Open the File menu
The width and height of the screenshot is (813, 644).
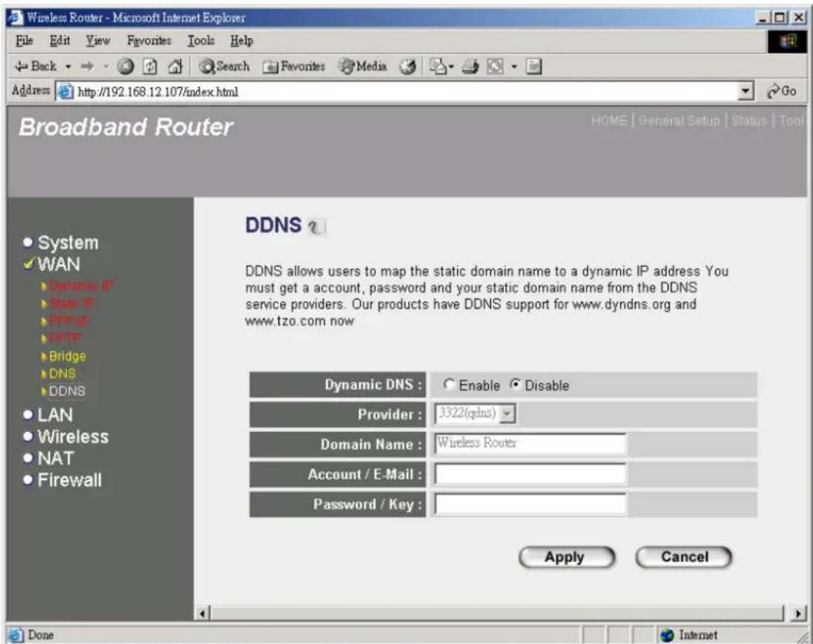pyautogui.click(x=24, y=40)
